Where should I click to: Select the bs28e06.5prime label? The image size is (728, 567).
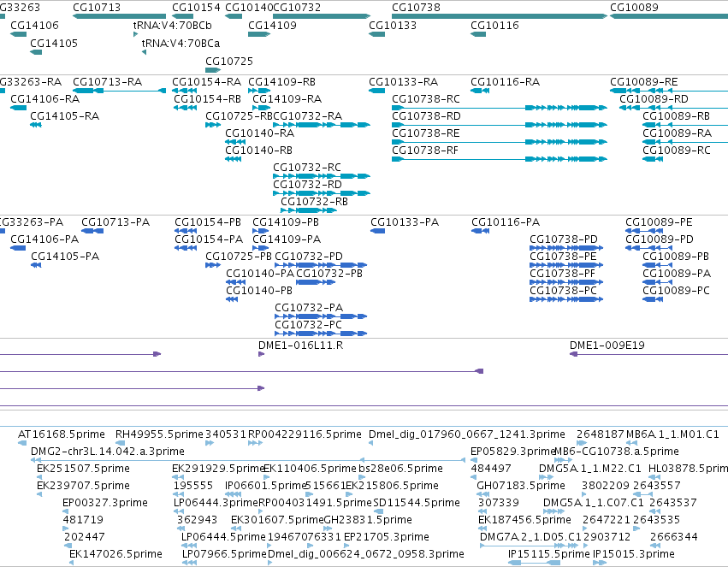[x=400, y=469]
